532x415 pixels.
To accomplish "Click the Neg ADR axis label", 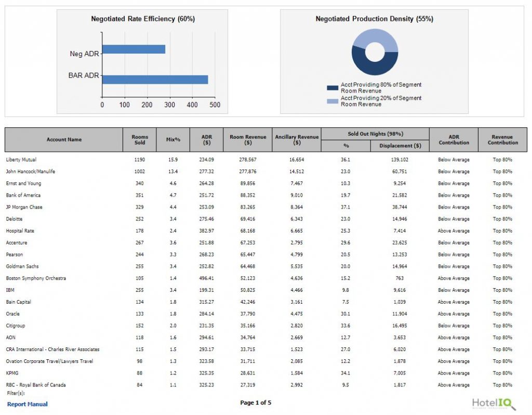I will click(84, 54).
